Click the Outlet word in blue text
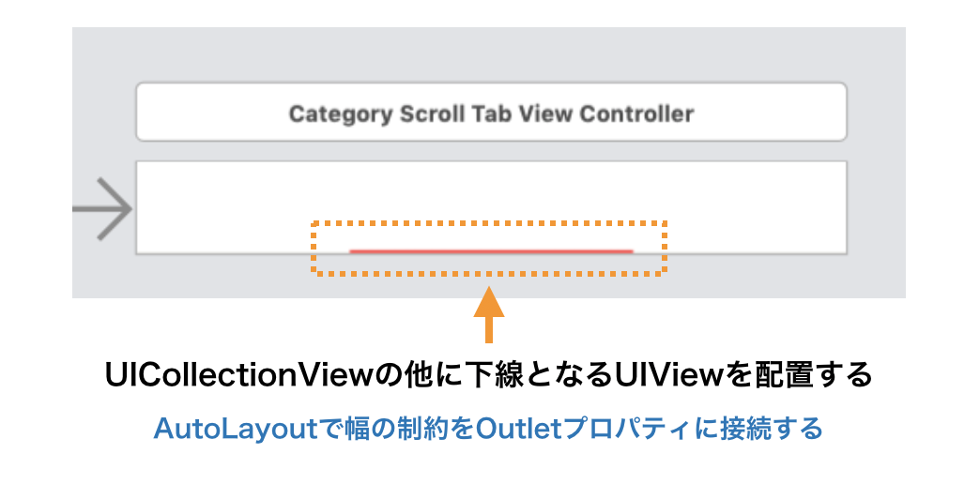The image size is (980, 484). coord(517,429)
